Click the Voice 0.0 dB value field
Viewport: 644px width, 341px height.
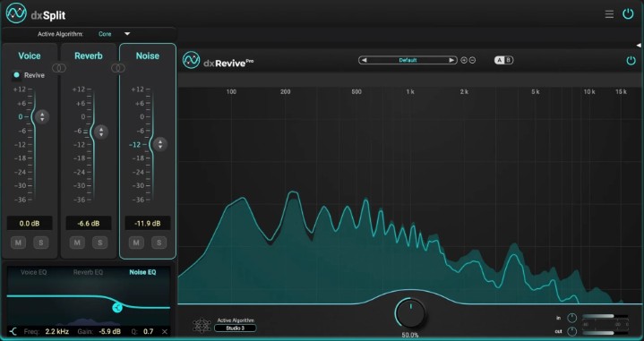(x=30, y=223)
